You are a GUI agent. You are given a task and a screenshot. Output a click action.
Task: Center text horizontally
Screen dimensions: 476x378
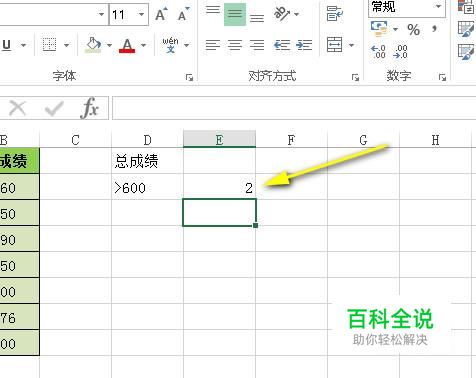235,45
